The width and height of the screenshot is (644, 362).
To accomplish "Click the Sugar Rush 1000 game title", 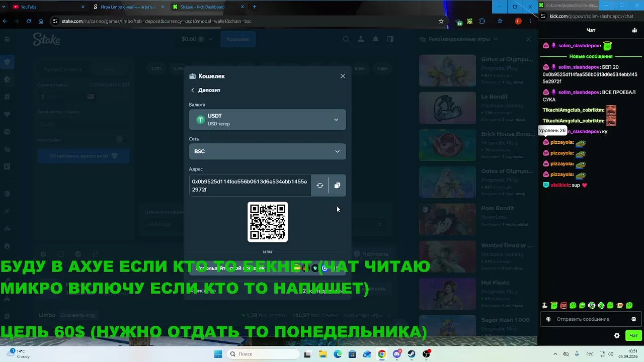I will (505, 320).
